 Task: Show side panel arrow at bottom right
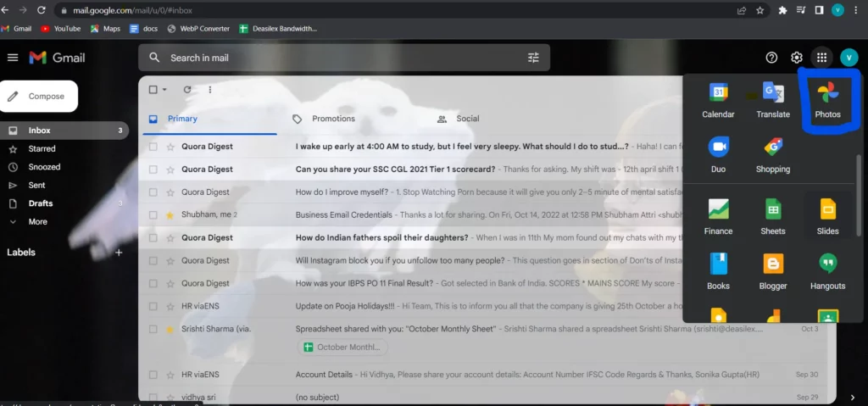853,398
